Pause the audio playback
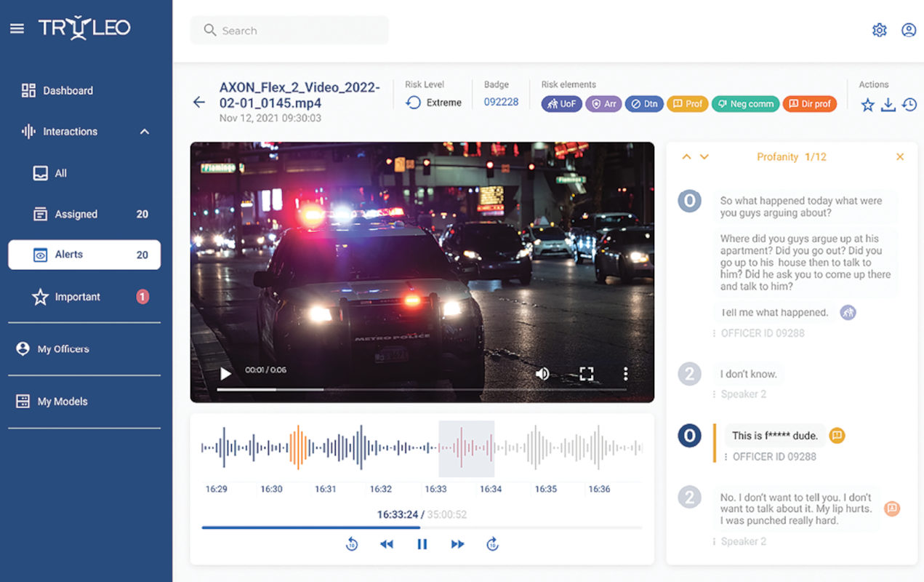This screenshot has width=924, height=582. 422,543
